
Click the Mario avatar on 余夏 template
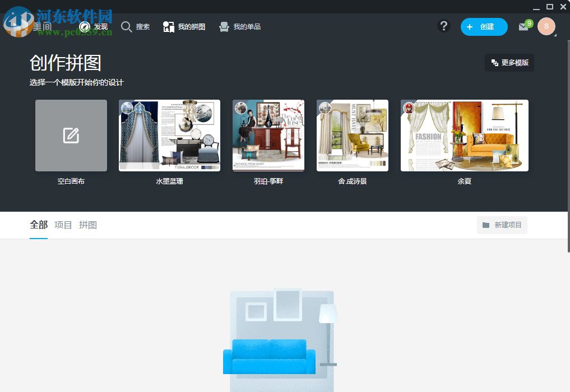409,108
